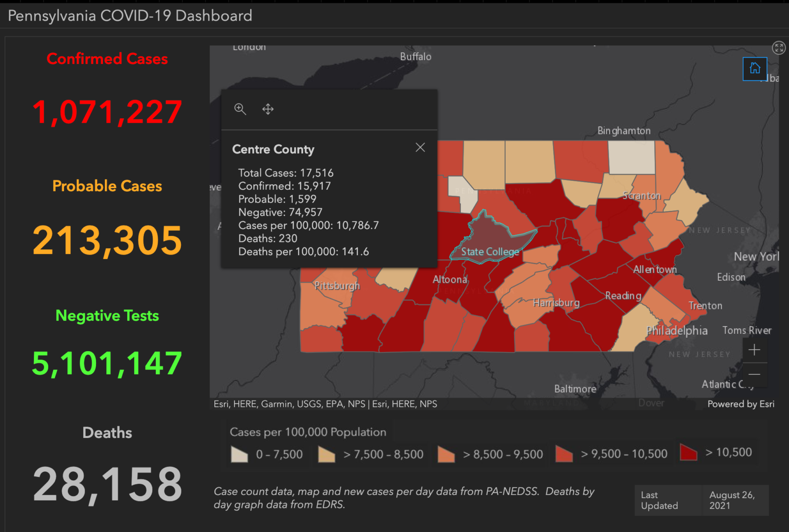
Task: Click the Scranton label on map
Action: click(x=642, y=196)
